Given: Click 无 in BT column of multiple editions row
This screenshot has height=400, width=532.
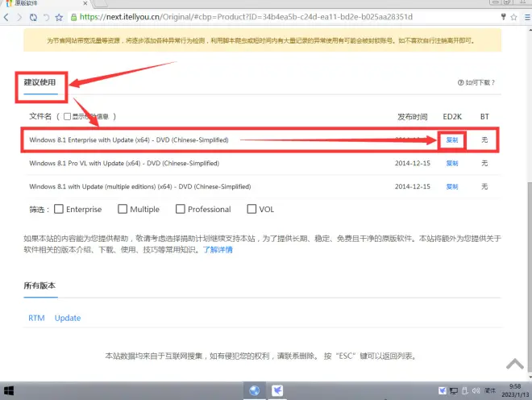Looking at the screenshot, I should pos(484,187).
